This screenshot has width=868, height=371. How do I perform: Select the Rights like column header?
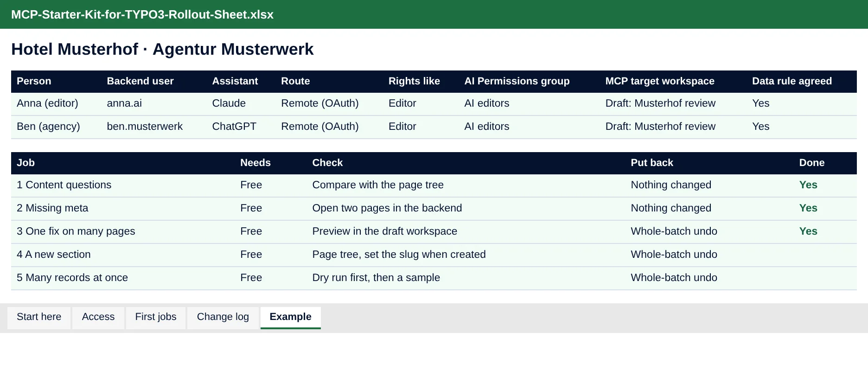414,81
